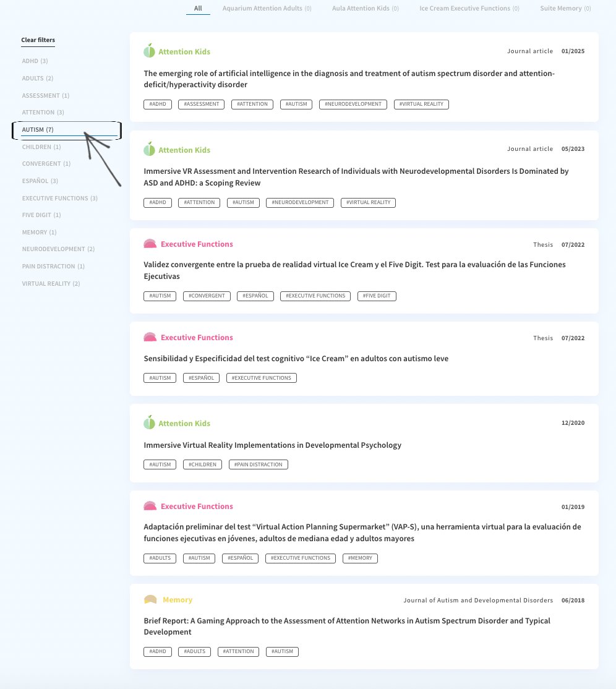Screen dimensions: 616x689
Task: Filter by FIVE DIGIT (1)
Action: (41, 215)
